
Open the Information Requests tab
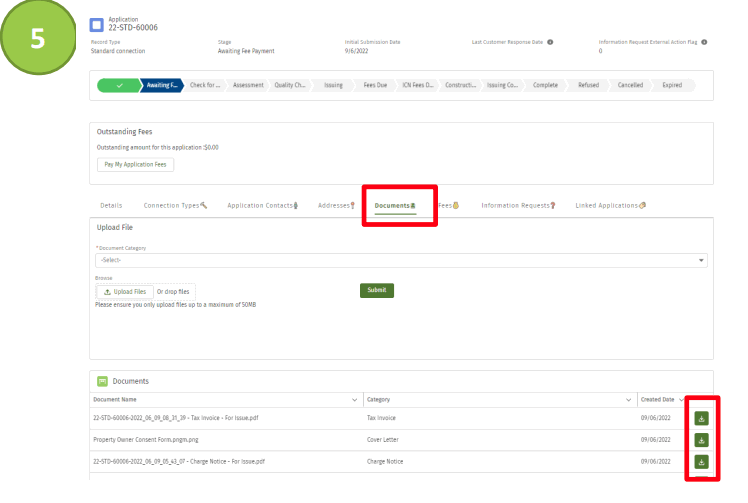518,206
